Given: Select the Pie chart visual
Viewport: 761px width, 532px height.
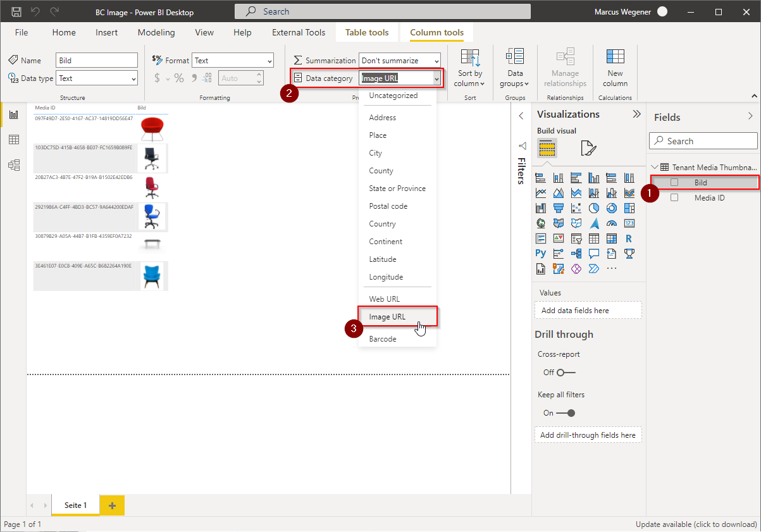Looking at the screenshot, I should [594, 208].
